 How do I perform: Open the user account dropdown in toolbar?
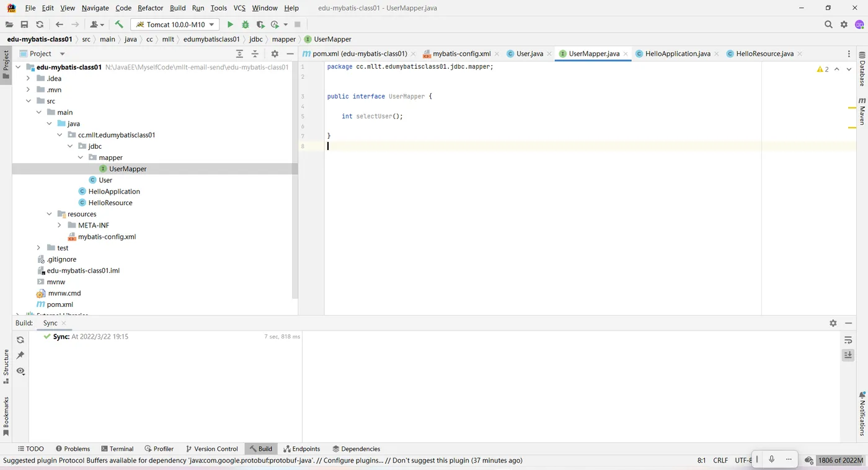point(97,24)
